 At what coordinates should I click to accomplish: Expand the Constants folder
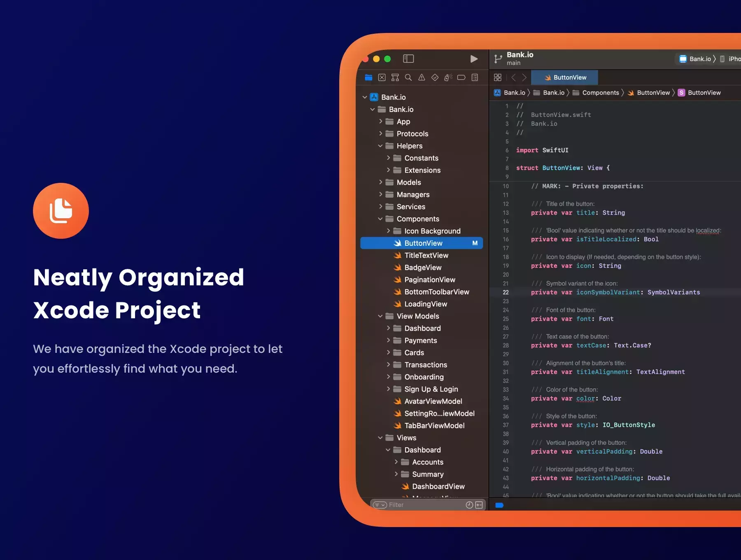point(388,158)
